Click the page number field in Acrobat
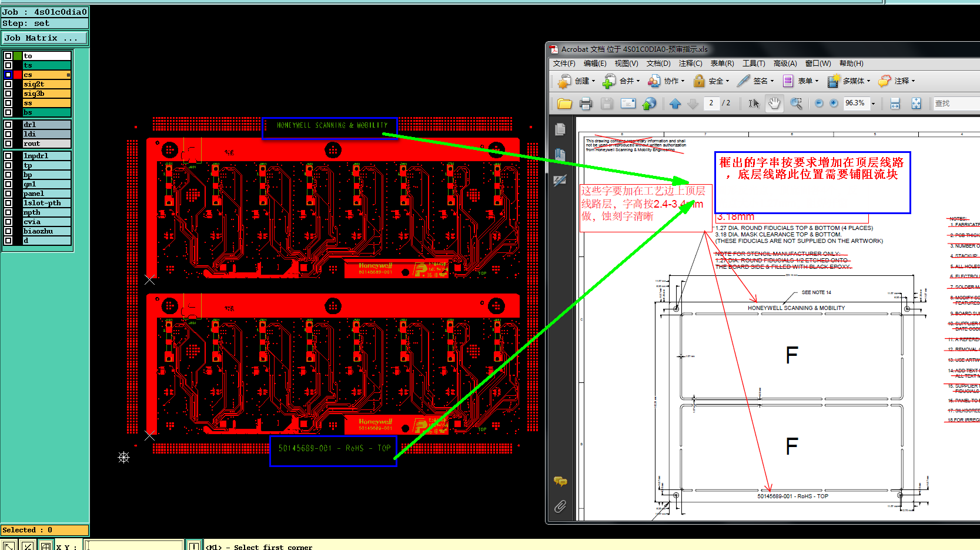The width and height of the screenshot is (980, 550). [711, 104]
